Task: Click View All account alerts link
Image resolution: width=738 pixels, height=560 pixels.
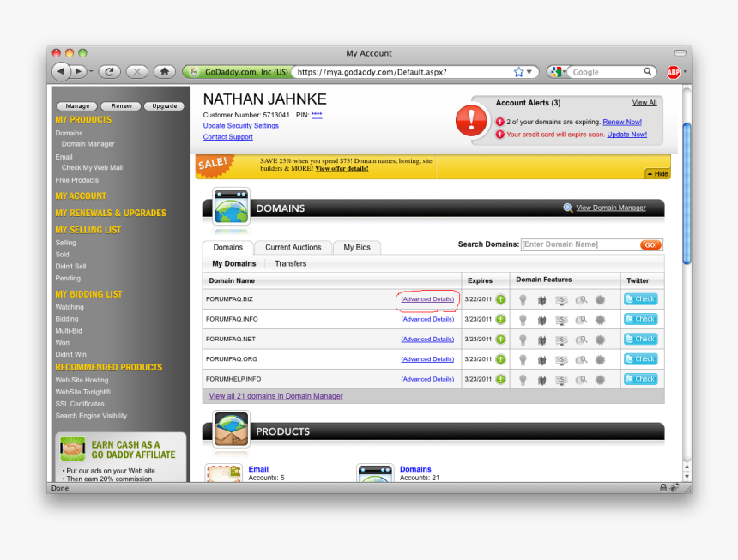Action: [644, 103]
